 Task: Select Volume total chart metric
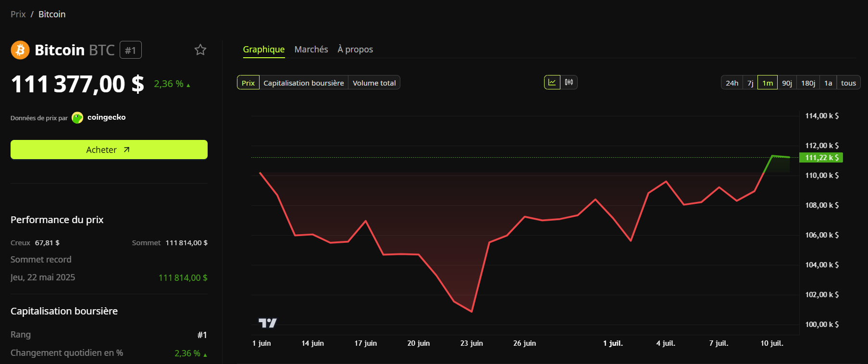pyautogui.click(x=374, y=83)
